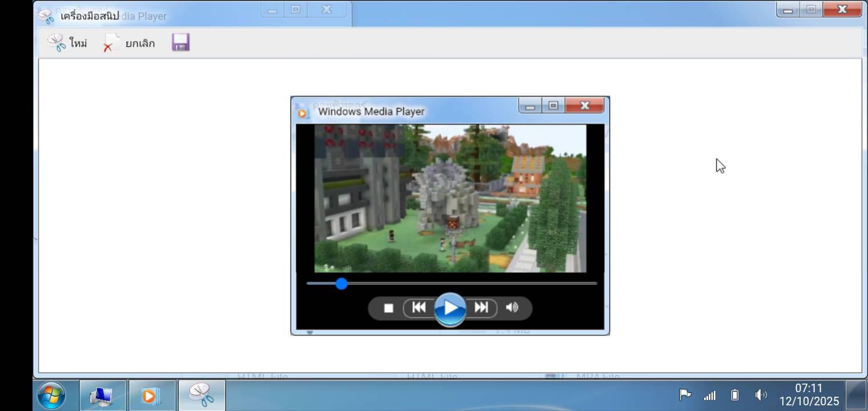Skip to the next track in the media player
Viewport: 868px width, 411px height.
coord(481,308)
